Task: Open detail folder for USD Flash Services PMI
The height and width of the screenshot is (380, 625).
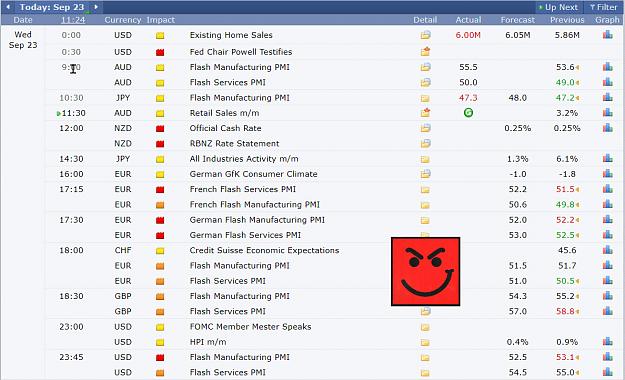Action: [x=425, y=373]
